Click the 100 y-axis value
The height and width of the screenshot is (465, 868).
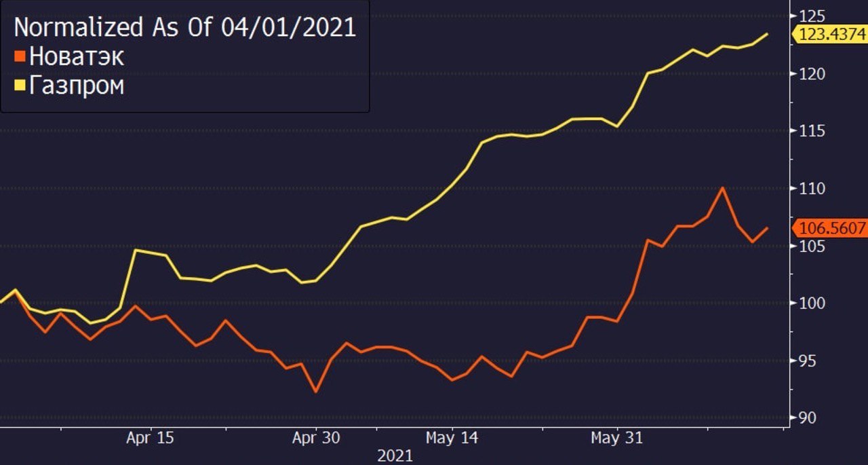click(813, 303)
